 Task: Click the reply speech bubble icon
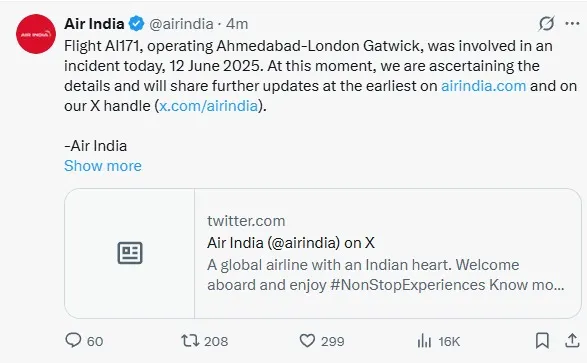point(73,340)
